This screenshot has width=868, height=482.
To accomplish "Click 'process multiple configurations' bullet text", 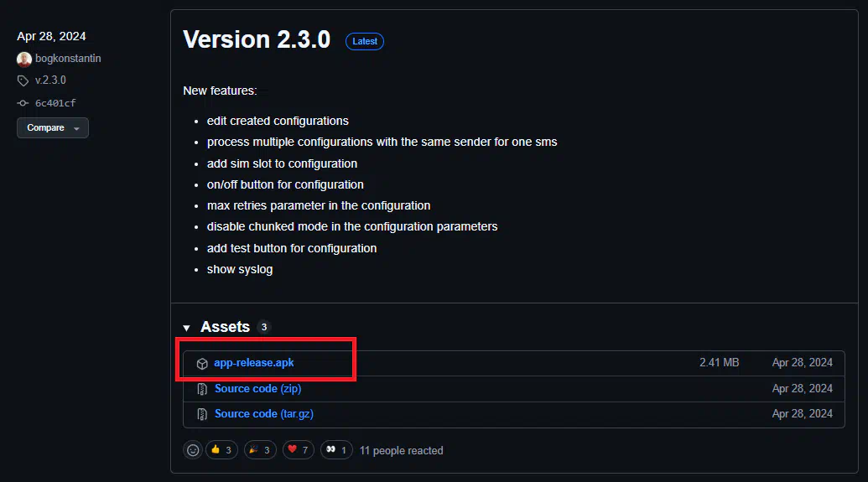I will pyautogui.click(x=382, y=143).
